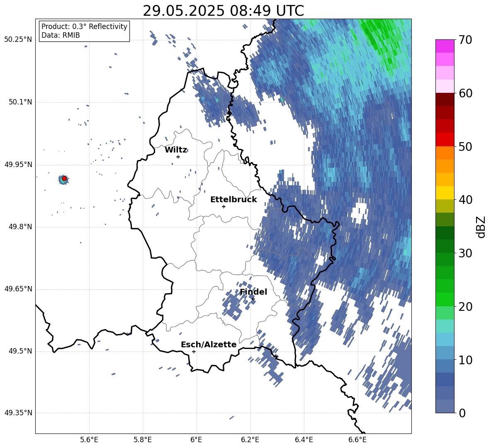Click the 60 tick on colorbar

point(465,93)
